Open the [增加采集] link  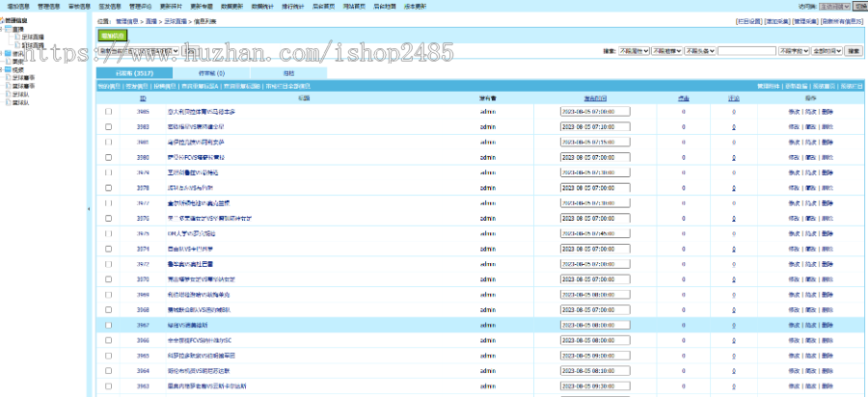[777, 21]
